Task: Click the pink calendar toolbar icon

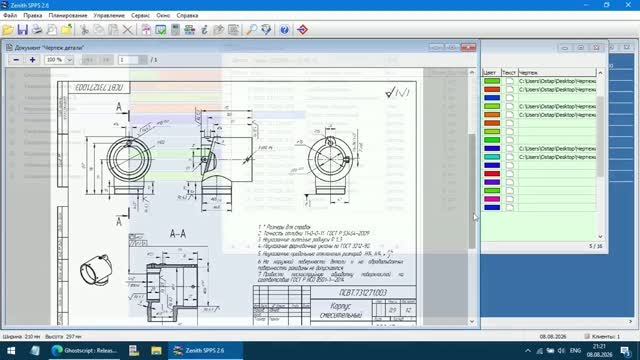Action: (x=146, y=30)
